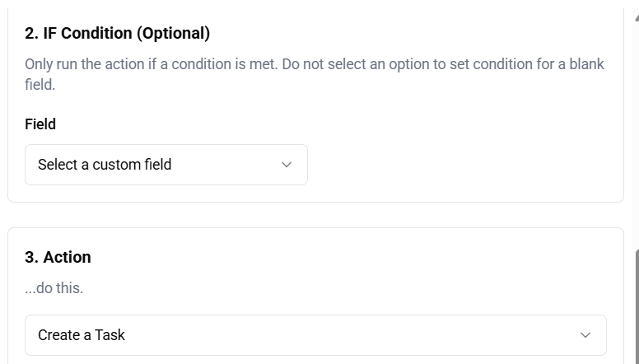
Task: Click the word 'Optional' in the condition heading
Action: [173, 33]
